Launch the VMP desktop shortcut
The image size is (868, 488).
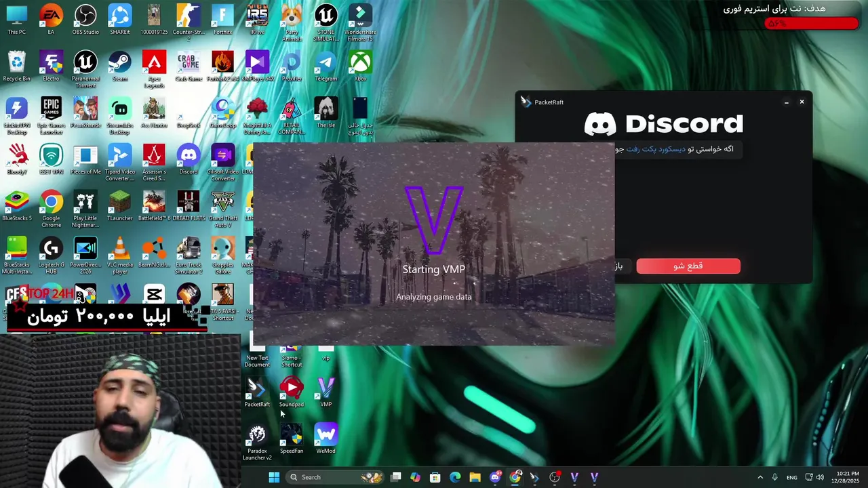click(x=326, y=392)
